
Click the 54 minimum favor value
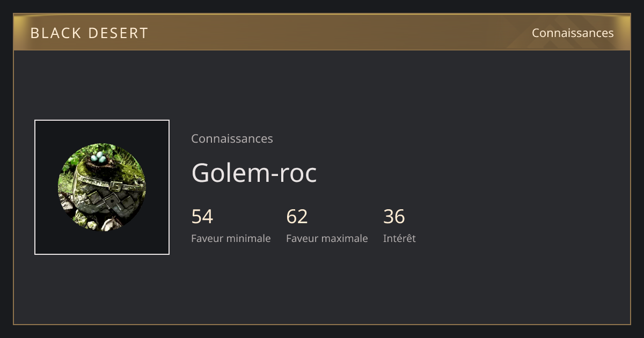tap(202, 217)
